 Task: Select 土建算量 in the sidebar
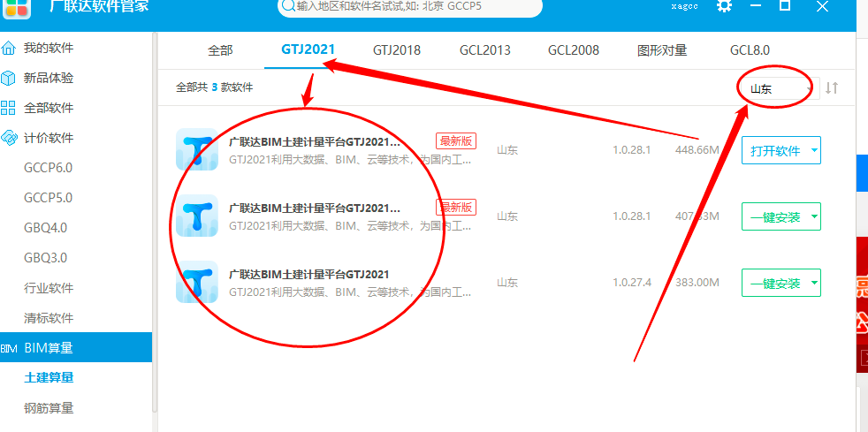pyautogui.click(x=49, y=378)
